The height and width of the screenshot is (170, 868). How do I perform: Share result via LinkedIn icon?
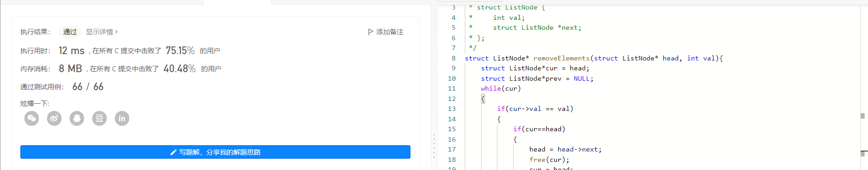(x=122, y=119)
